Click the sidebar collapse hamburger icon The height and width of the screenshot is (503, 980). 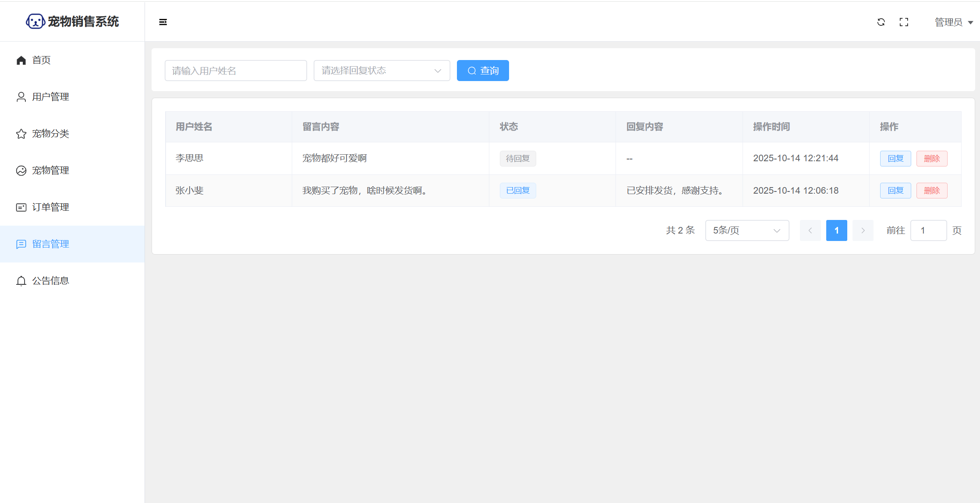163,22
